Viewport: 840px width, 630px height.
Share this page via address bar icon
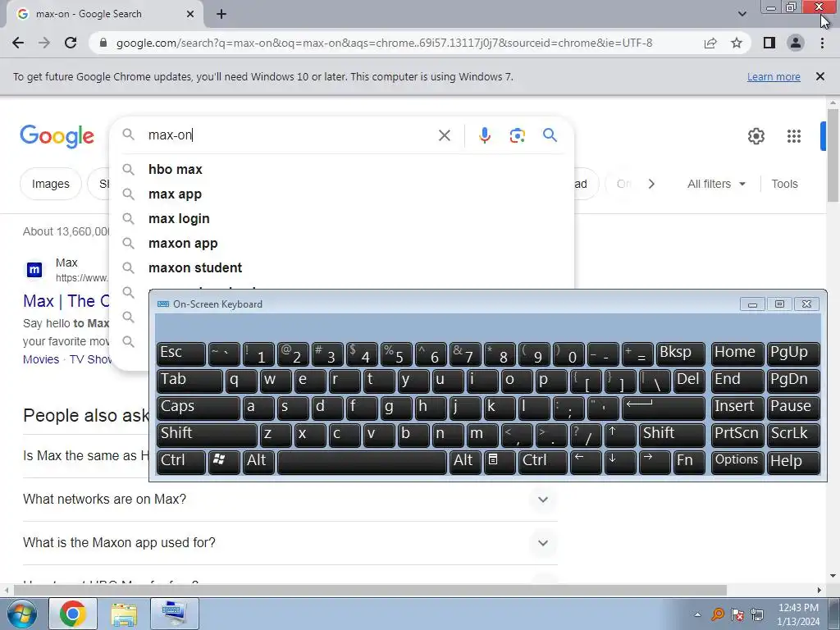pyautogui.click(x=710, y=43)
